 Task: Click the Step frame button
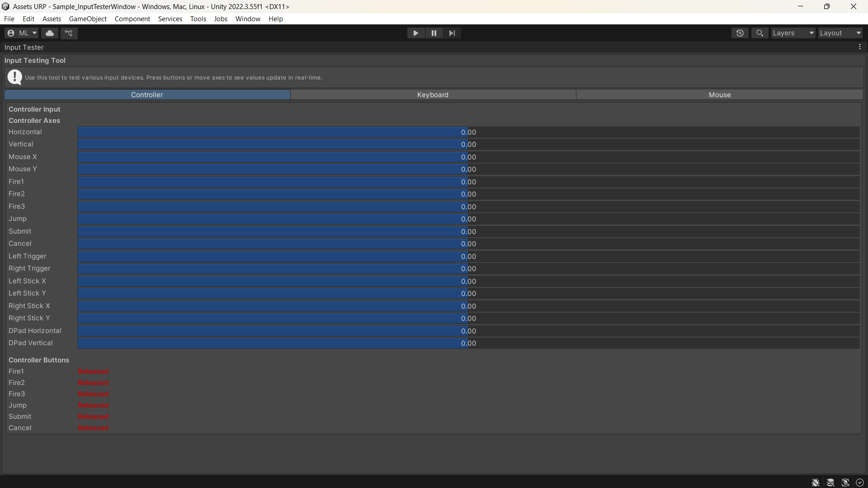pos(452,33)
